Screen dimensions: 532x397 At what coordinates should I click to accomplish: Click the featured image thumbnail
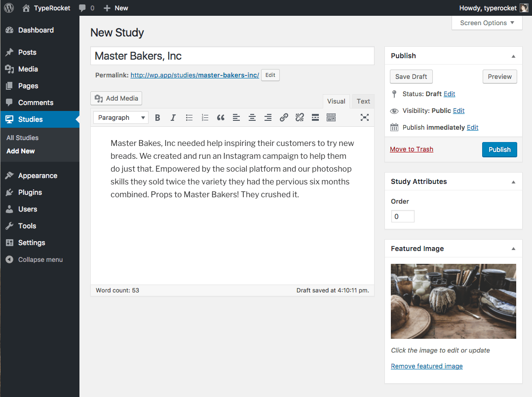pyautogui.click(x=453, y=301)
